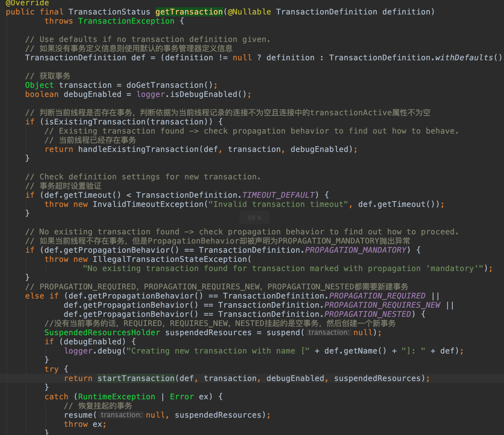Click the IllegalTransactionStateException class name
Viewport: 504px width, 435px height.
click(169, 259)
